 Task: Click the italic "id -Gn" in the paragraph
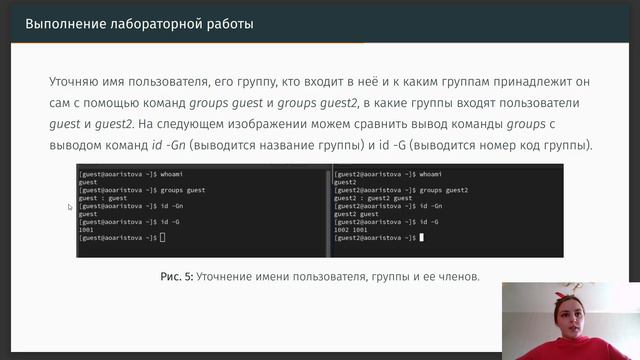(169, 145)
